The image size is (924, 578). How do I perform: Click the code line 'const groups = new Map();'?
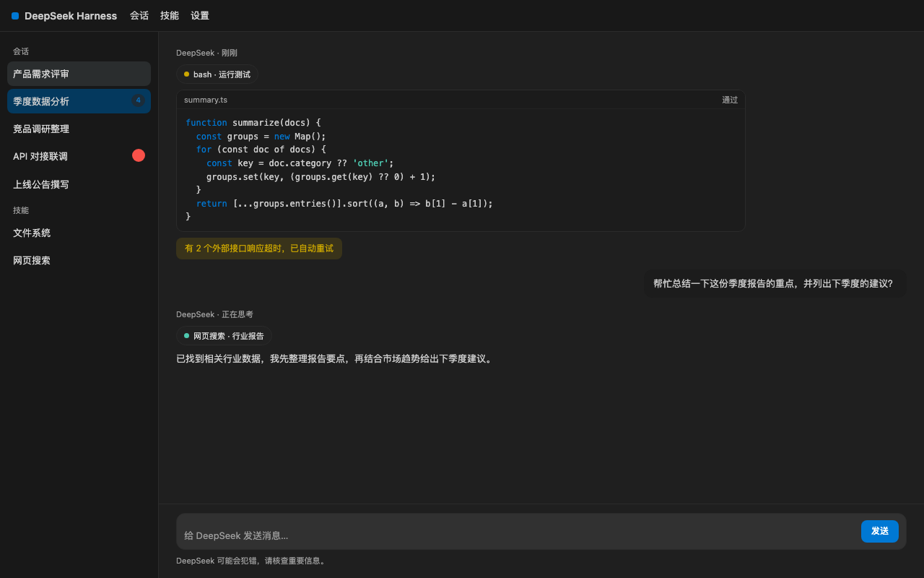pos(261,137)
